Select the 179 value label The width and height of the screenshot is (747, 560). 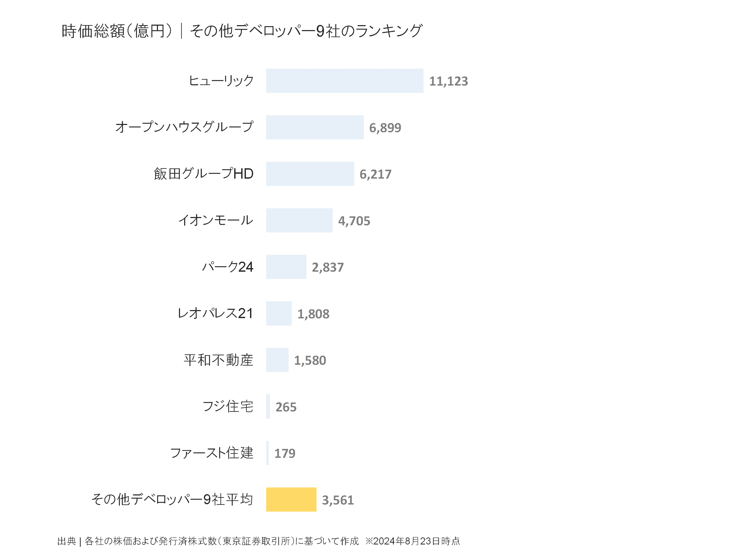coord(285,454)
